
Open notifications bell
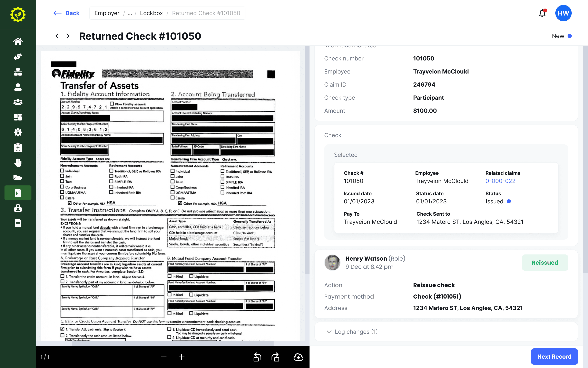point(542,13)
